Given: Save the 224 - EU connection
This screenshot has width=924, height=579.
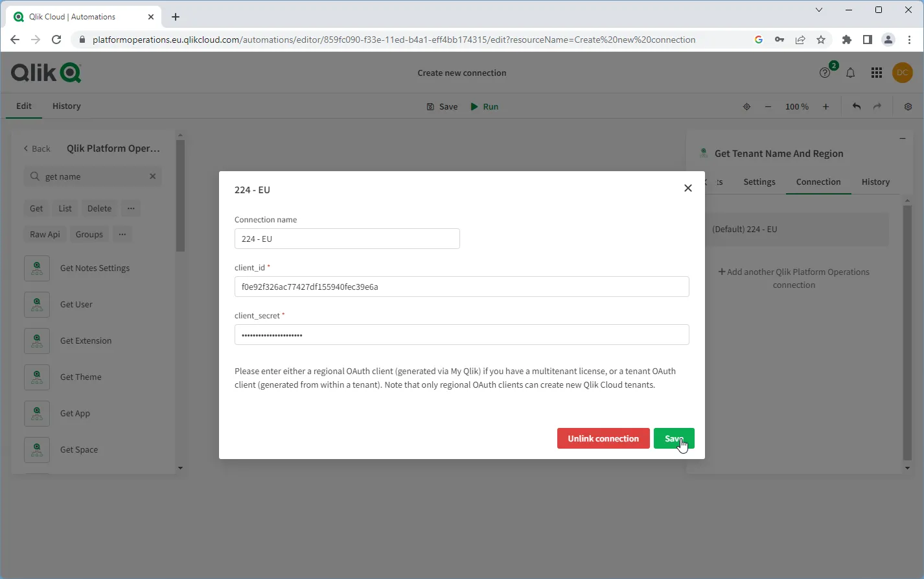Looking at the screenshot, I should point(674,438).
